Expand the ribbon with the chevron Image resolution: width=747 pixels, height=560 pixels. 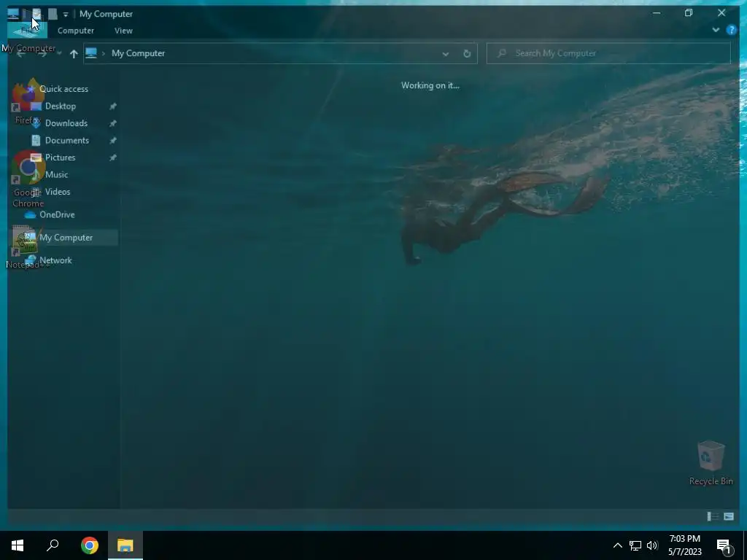tap(716, 30)
